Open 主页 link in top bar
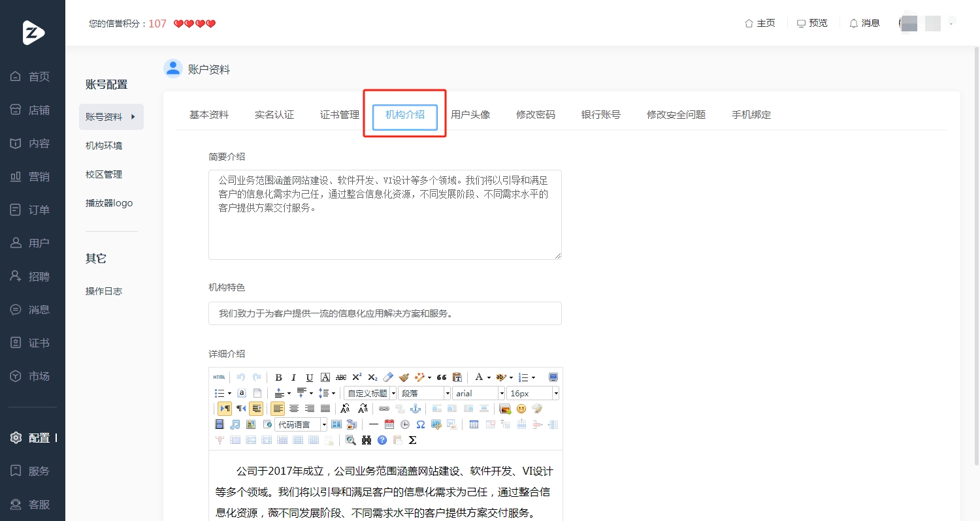 pyautogui.click(x=760, y=23)
